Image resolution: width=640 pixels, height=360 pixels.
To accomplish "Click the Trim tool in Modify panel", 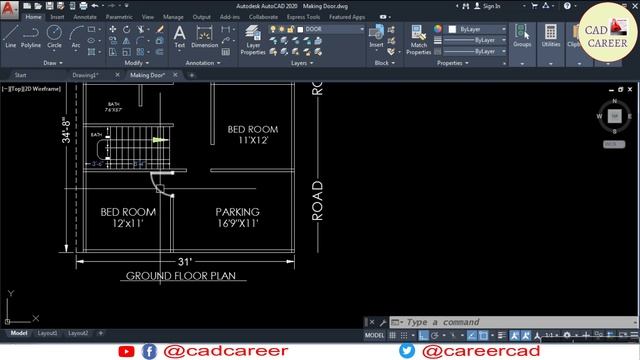I will (x=141, y=29).
